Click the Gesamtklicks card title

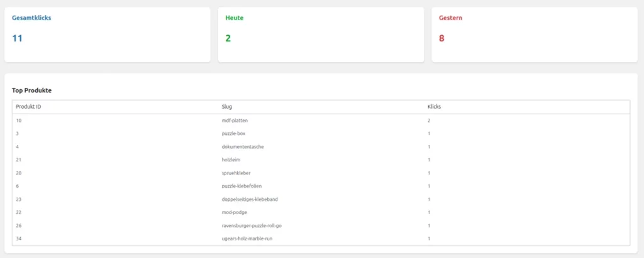click(x=31, y=18)
